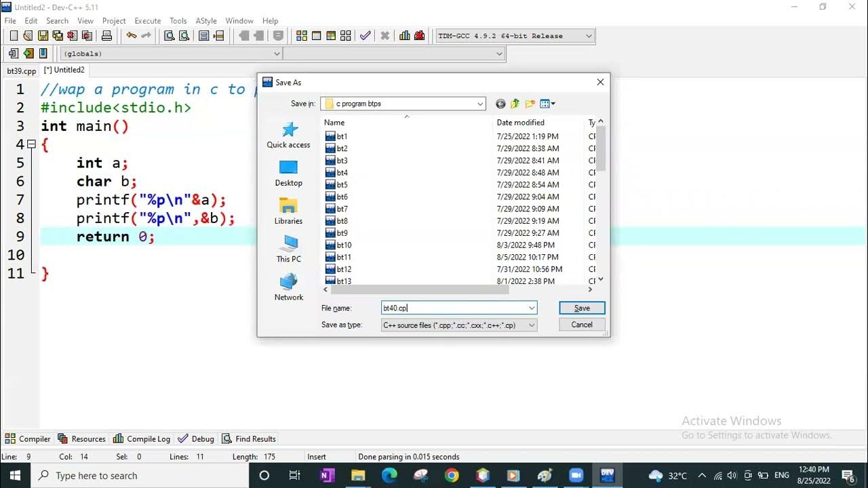Click the Replace toolbar icon
The height and width of the screenshot is (488, 868).
pos(184,36)
